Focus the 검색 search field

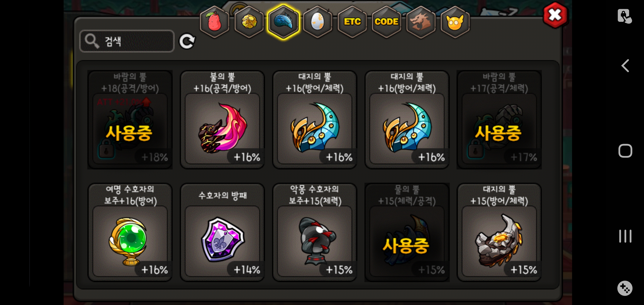[x=127, y=41]
